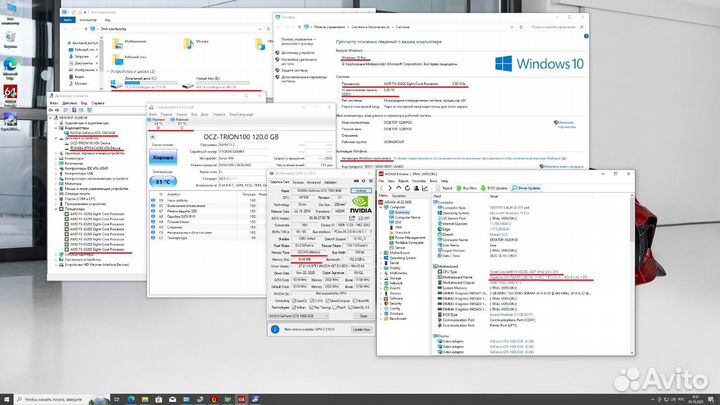The image size is (720, 405).
Task: Click AIDA64 vertical scrollbar
Action: click(632, 273)
